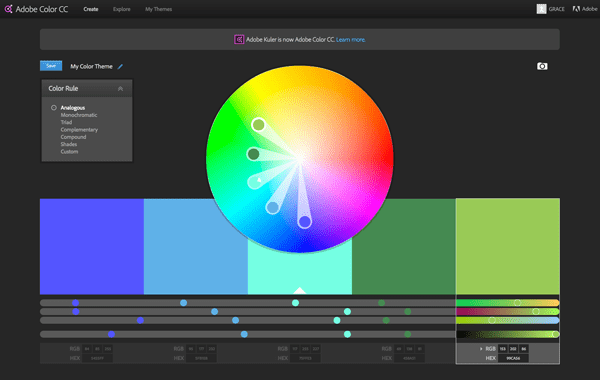600x380 pixels.
Task: Select the light green color swatch
Action: (x=508, y=246)
